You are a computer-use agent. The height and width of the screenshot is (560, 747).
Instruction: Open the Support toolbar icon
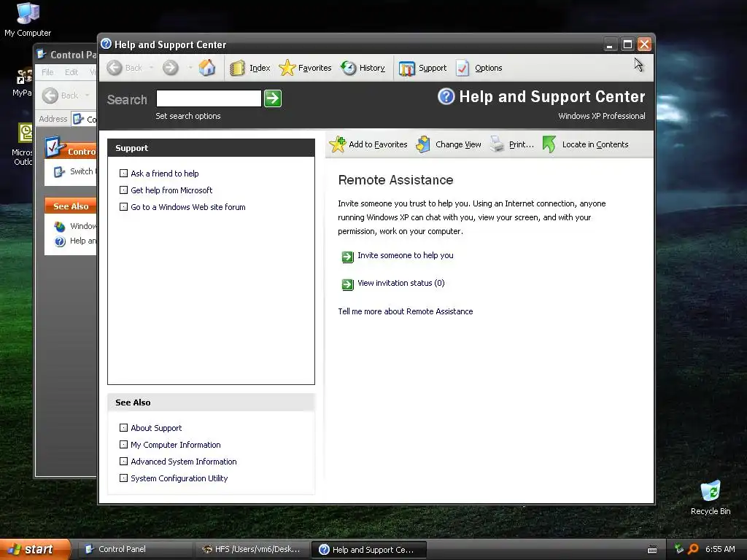[x=406, y=69]
